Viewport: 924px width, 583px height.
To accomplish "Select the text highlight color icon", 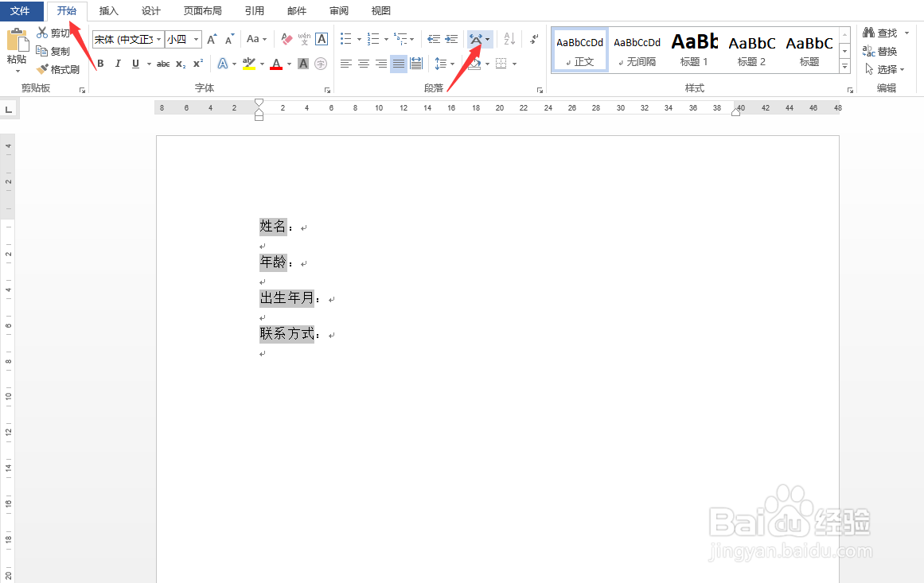I will 248,63.
